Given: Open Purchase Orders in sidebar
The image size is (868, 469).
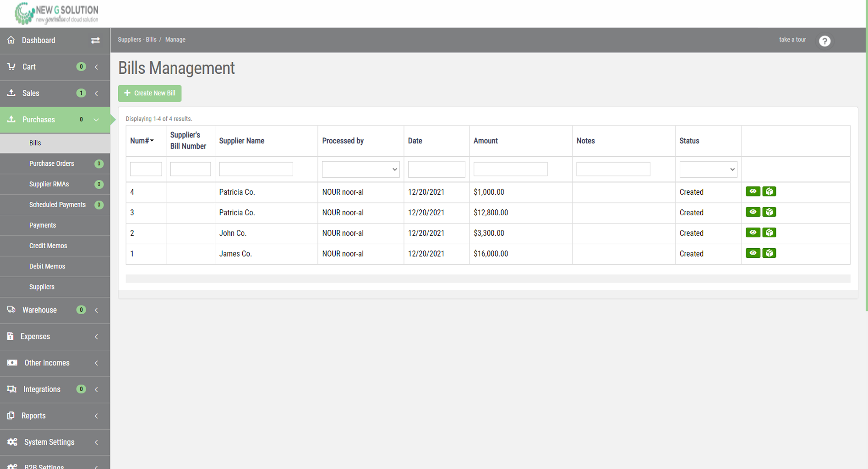Looking at the screenshot, I should [52, 164].
